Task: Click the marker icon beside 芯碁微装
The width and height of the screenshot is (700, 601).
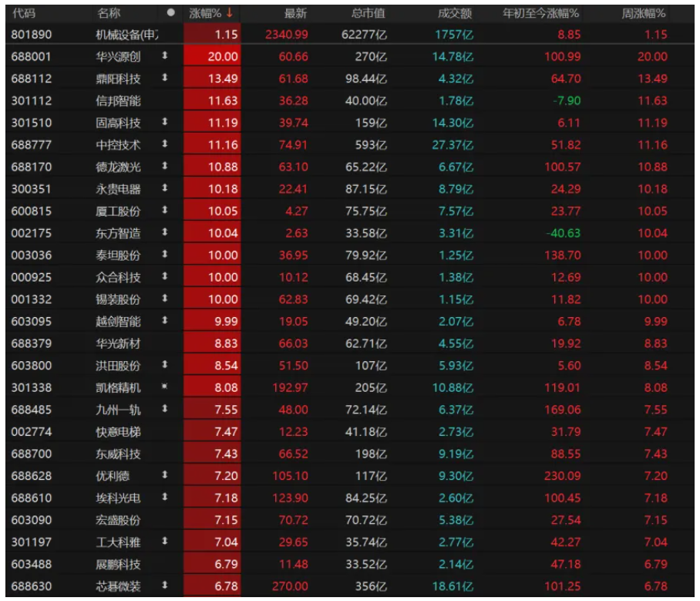Action: pyautogui.click(x=164, y=586)
